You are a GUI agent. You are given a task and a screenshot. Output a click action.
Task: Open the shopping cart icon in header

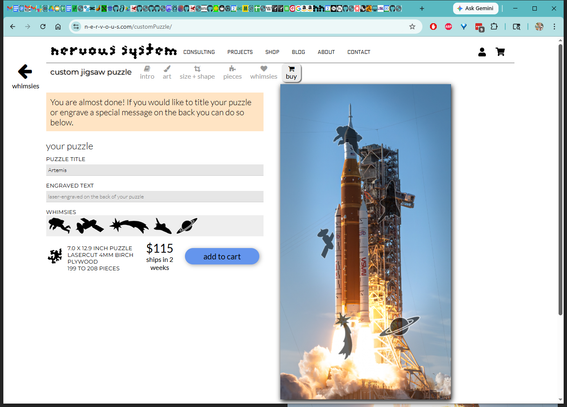(x=500, y=52)
